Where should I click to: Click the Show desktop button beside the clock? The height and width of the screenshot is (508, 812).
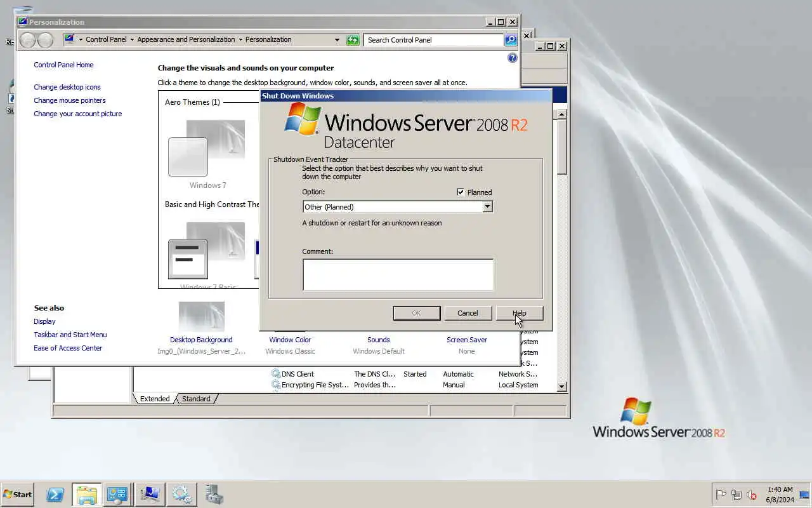coord(805,494)
